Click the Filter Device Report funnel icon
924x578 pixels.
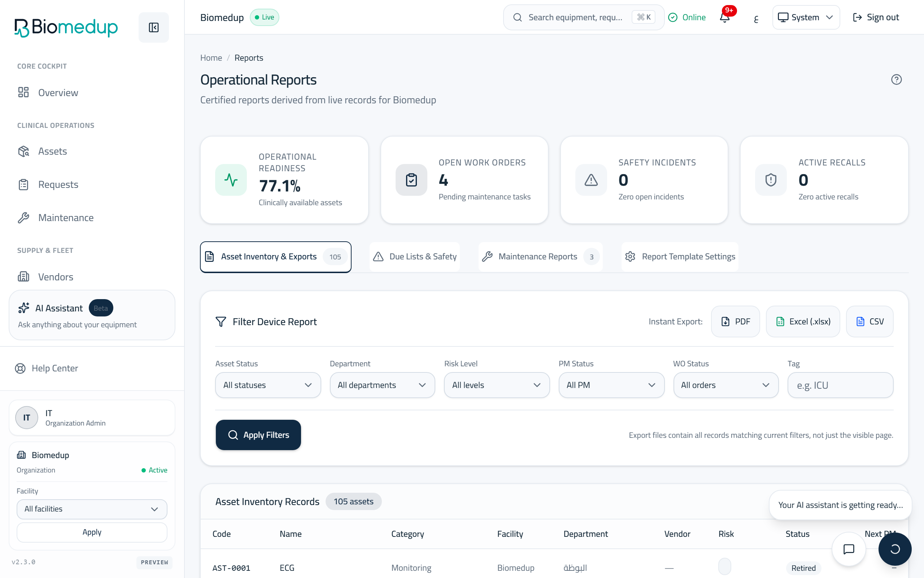[221, 322]
